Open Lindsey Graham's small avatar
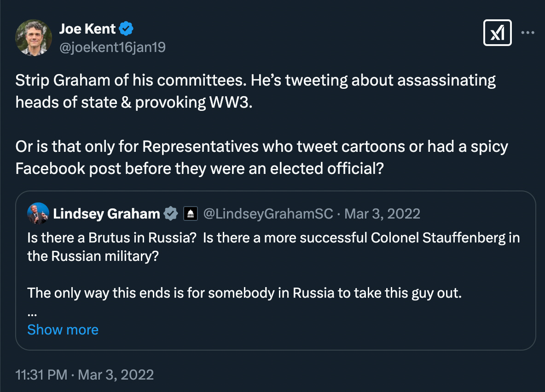 pyautogui.click(x=38, y=213)
